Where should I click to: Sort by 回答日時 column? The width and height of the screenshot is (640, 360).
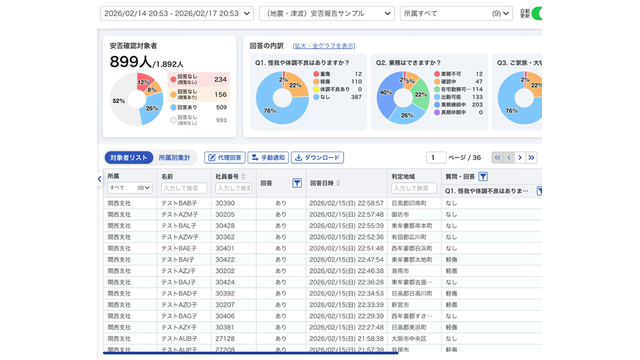tap(338, 183)
